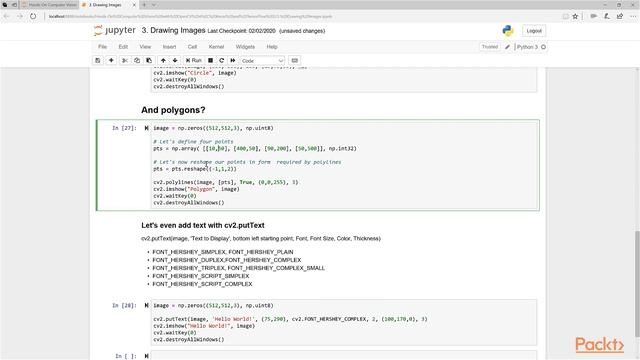Open the View menu
Viewport: 640px width, 360px height.
[145, 47]
